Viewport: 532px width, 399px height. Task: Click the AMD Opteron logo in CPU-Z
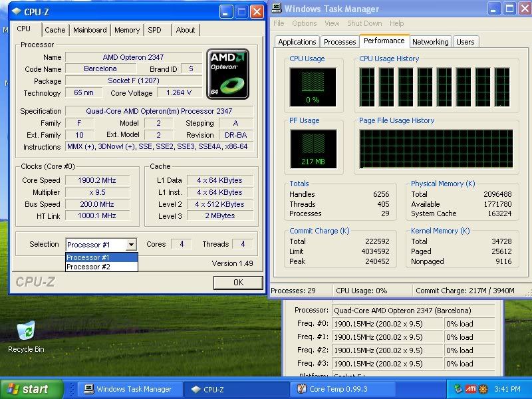pyautogui.click(x=227, y=74)
